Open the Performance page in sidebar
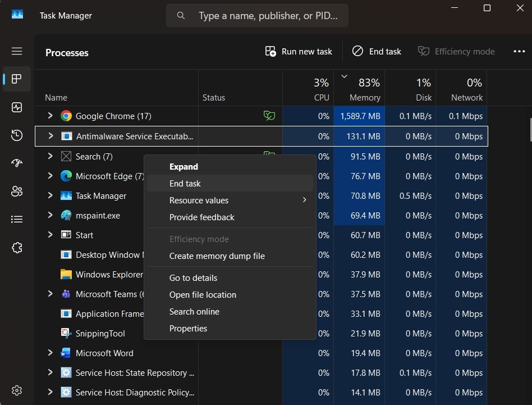The image size is (532, 405). (x=17, y=107)
